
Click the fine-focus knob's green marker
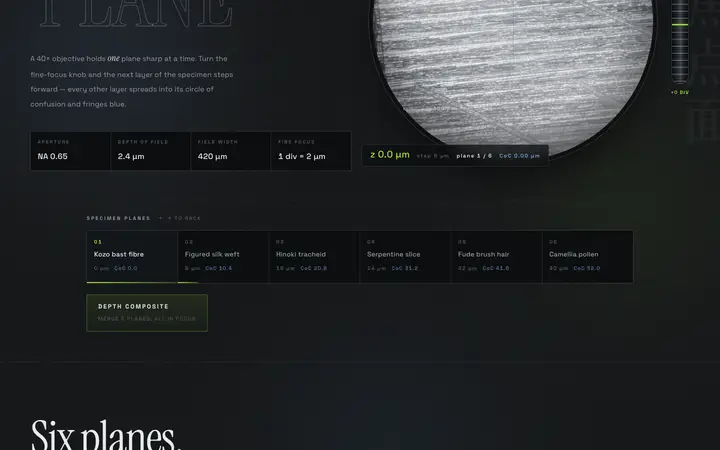[x=680, y=25]
